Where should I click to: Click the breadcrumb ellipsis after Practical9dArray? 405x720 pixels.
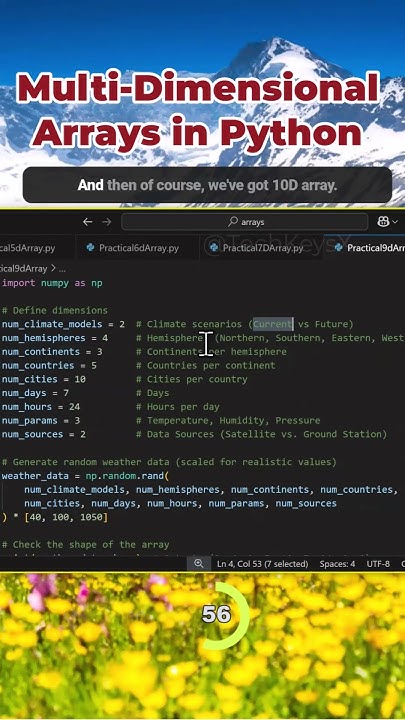coord(62,269)
